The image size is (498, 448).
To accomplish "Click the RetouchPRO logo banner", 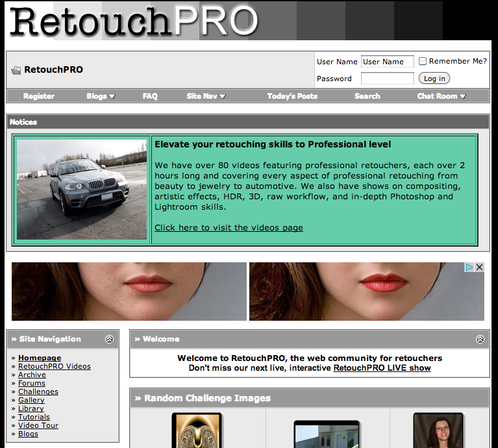I will (134, 21).
